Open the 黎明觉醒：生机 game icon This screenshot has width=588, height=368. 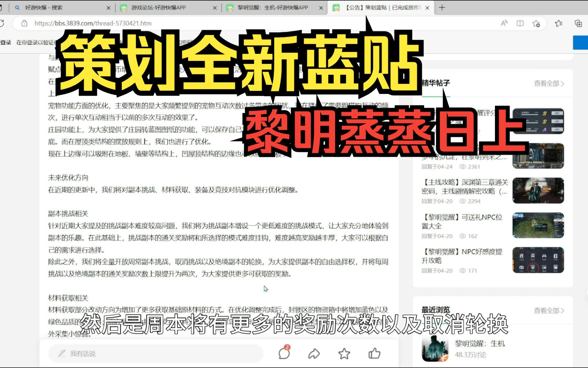pyautogui.click(x=435, y=349)
